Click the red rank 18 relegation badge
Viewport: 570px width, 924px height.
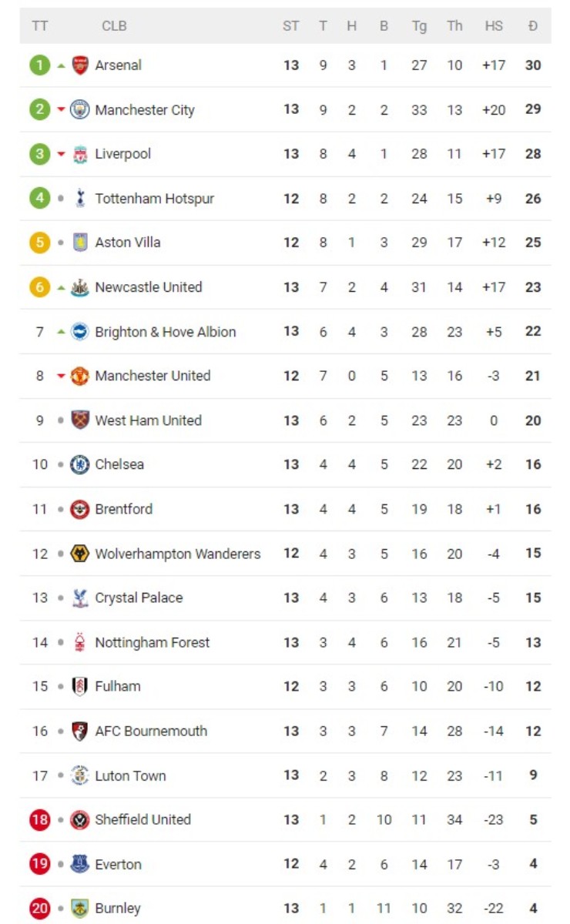point(40,820)
